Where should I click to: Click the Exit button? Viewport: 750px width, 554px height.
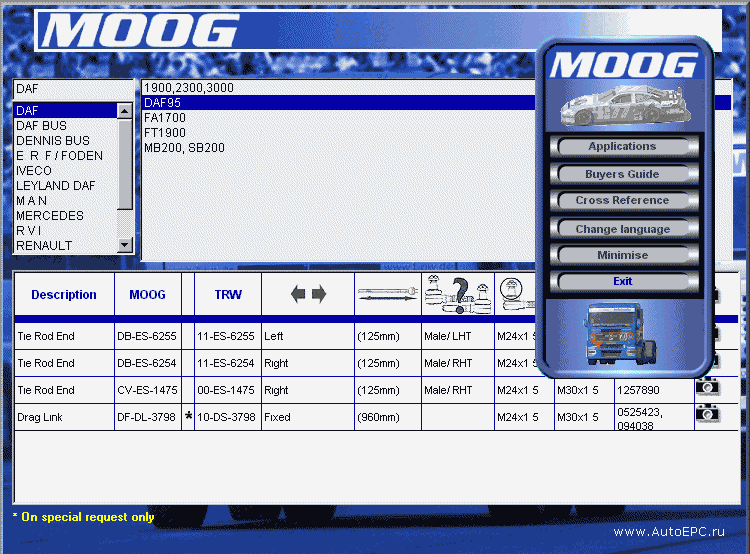tap(624, 281)
